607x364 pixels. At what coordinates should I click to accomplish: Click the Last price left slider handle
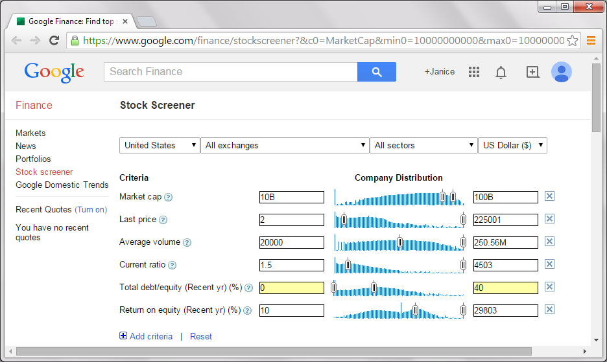pyautogui.click(x=344, y=220)
